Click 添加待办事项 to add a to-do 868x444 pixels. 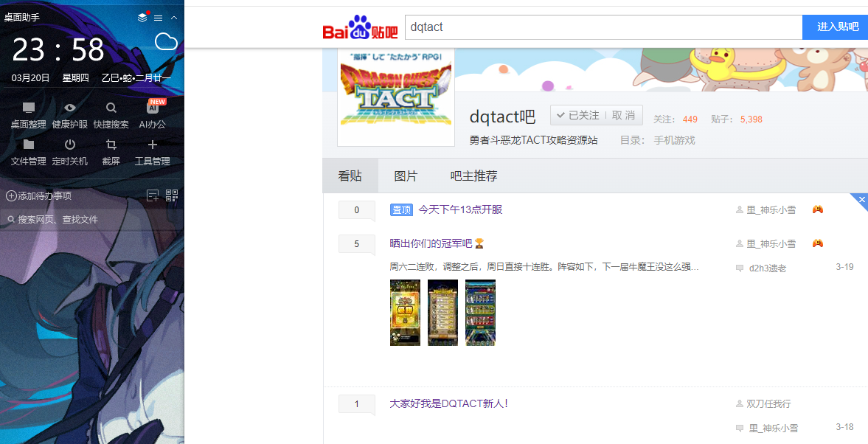pos(39,195)
